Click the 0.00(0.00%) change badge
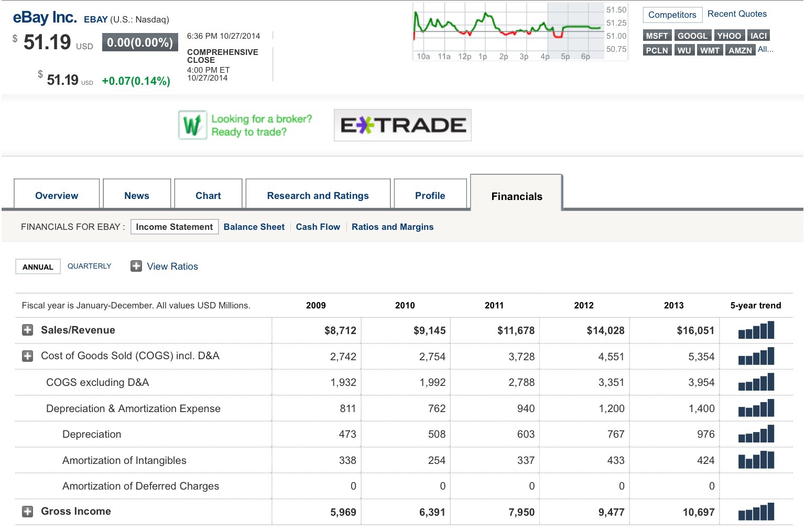The image size is (805, 532). (x=140, y=42)
